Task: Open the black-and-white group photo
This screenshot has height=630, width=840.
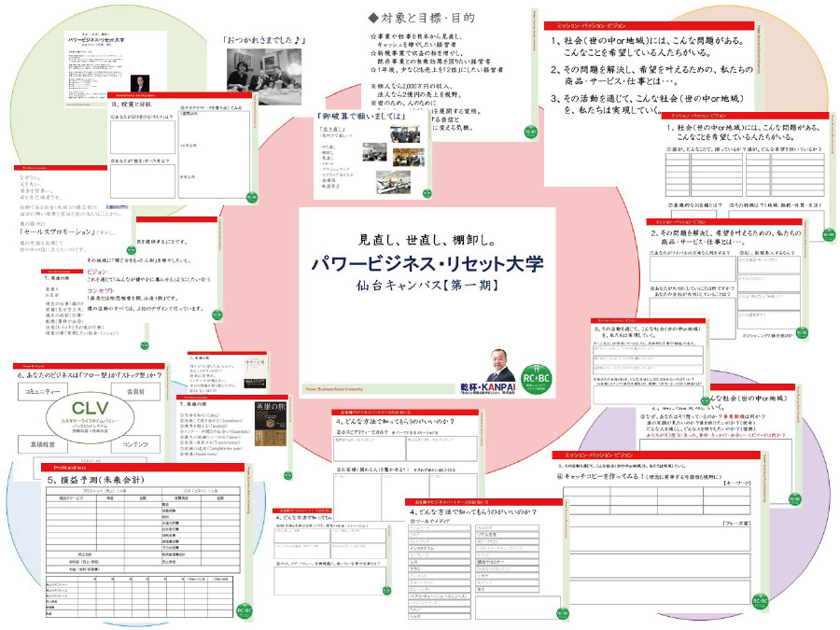Action: [x=263, y=77]
